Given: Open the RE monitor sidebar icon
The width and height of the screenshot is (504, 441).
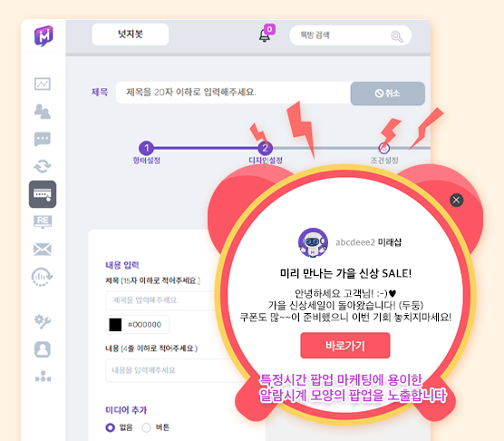Looking at the screenshot, I should (43, 221).
